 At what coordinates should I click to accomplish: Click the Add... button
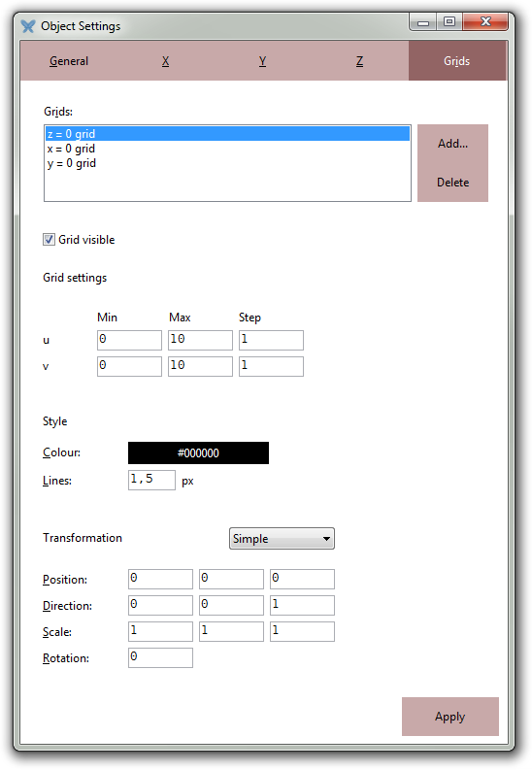[x=452, y=144]
